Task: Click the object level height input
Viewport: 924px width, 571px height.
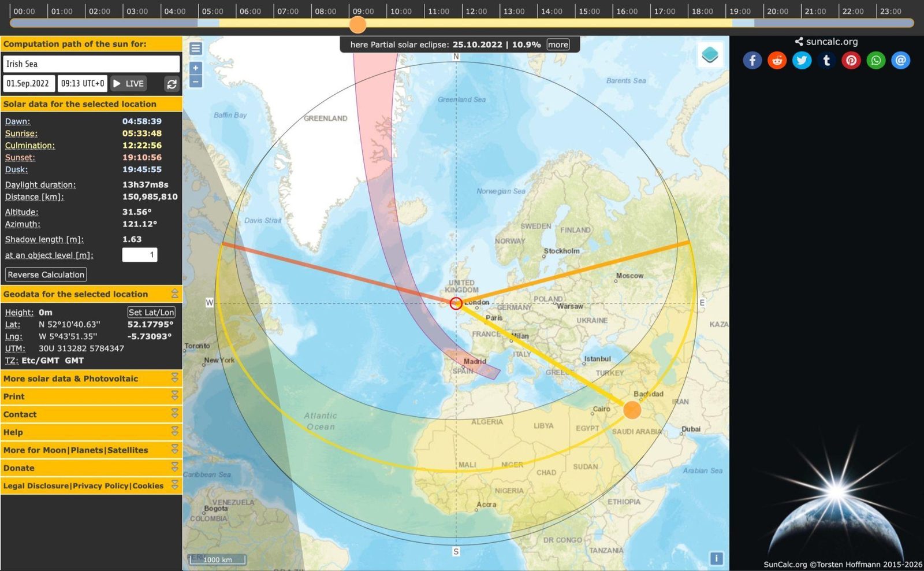Action: pos(140,255)
